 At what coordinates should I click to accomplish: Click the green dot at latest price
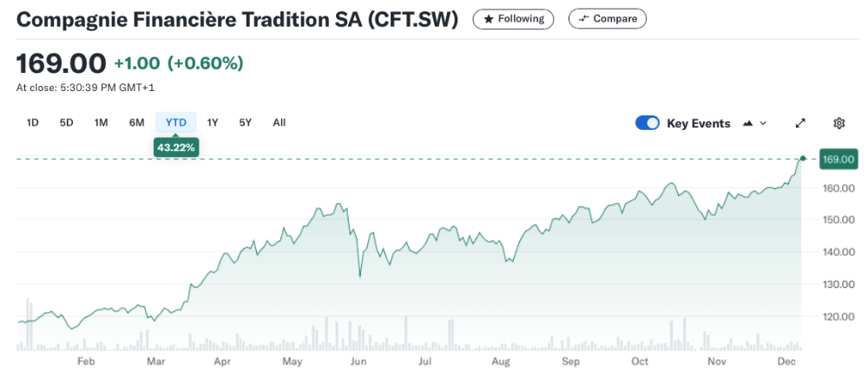[803, 159]
